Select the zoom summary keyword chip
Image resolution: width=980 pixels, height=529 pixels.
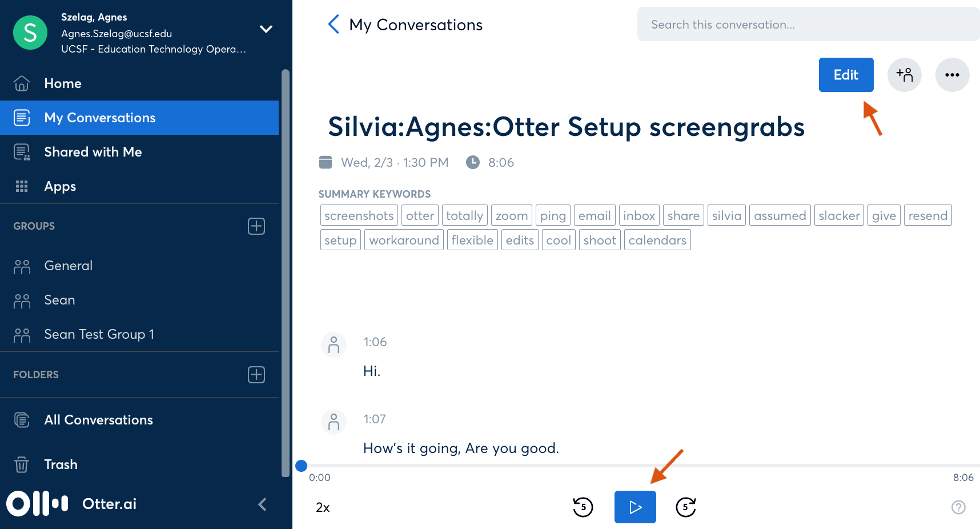point(511,215)
